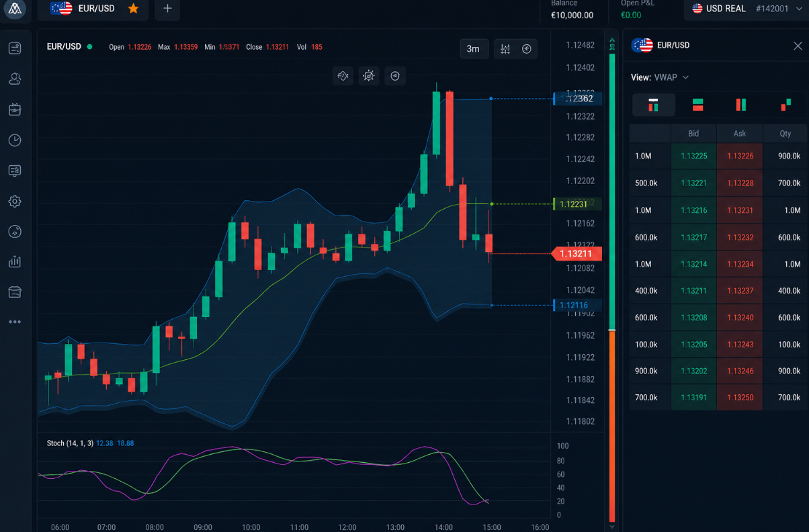
Task: Click the round arrow icon above chart
Action: point(395,76)
